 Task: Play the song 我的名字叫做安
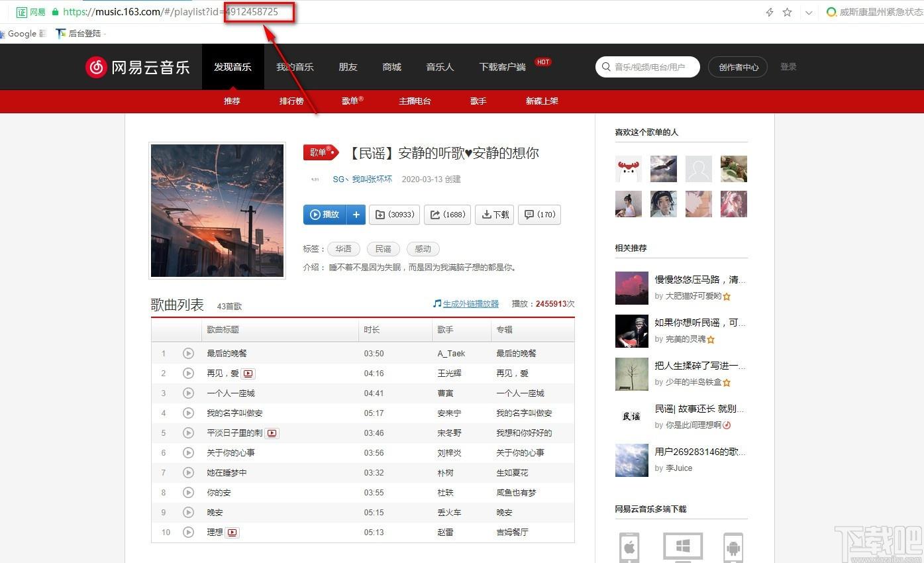pos(188,413)
